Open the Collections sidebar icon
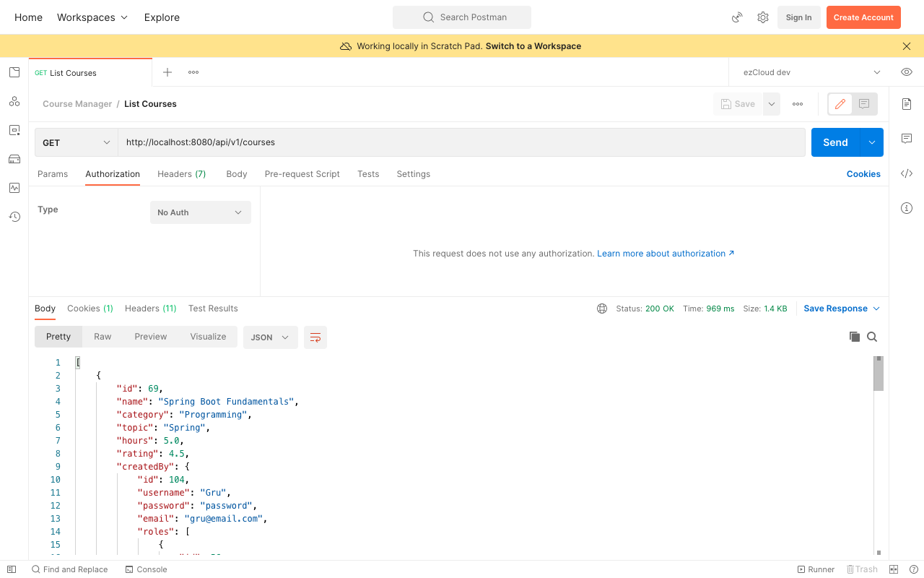This screenshot has width=924, height=578. 14,72
